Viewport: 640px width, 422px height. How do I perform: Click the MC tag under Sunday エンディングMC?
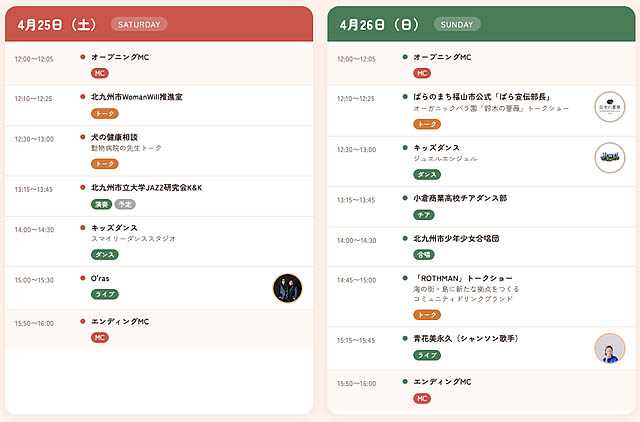coord(422,398)
